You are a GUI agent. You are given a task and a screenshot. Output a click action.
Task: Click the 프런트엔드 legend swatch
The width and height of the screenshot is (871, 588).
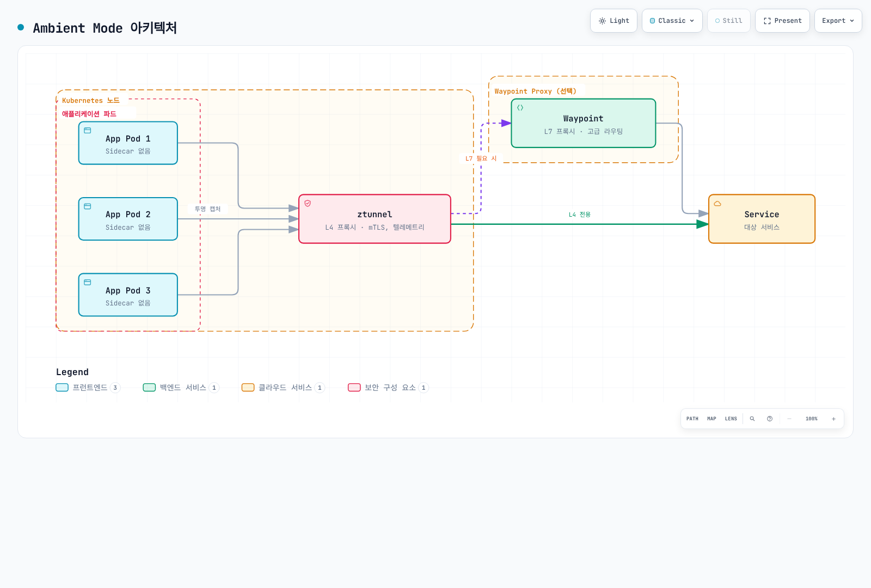62,388
